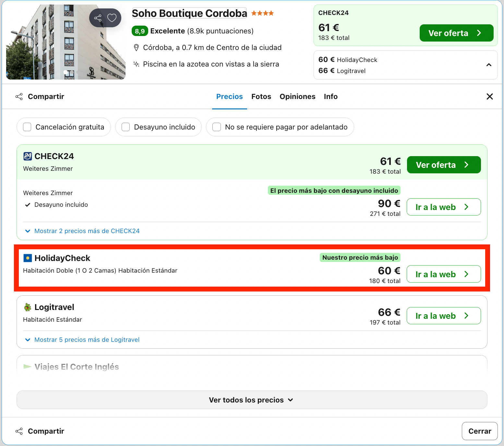Enable Cancelación gratuita filter
Viewport: 504px width, 446px height.
(x=27, y=127)
